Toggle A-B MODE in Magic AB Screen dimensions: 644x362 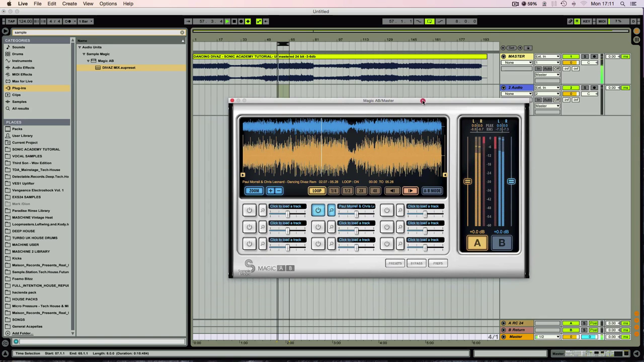[432, 191]
